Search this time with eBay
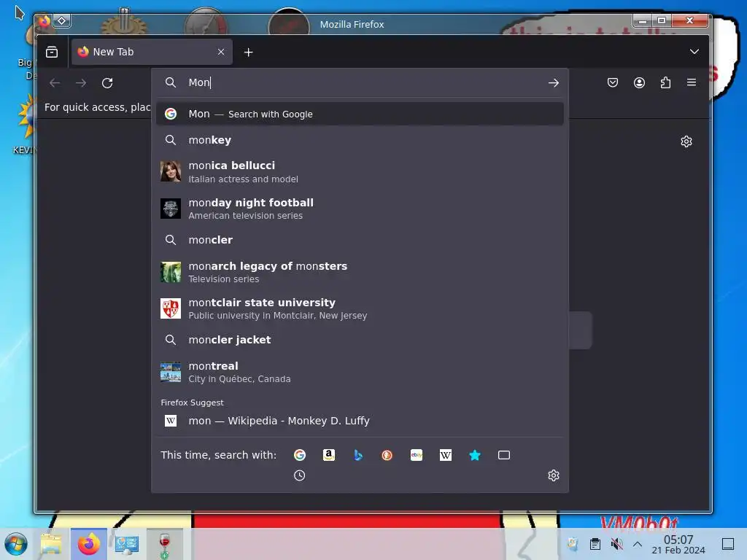The image size is (747, 560). tap(417, 455)
